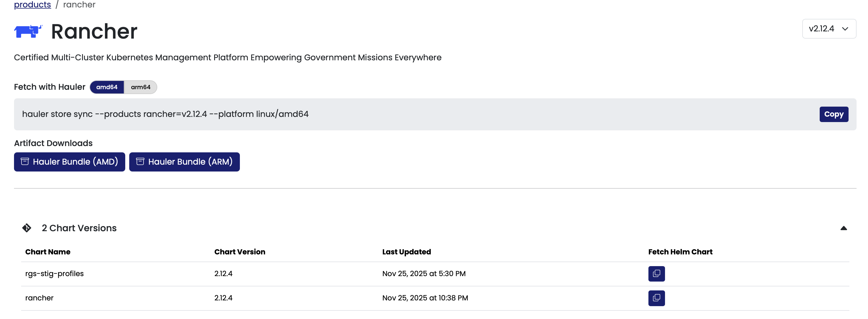Copy Helm fetch command for rancher chart

656,298
